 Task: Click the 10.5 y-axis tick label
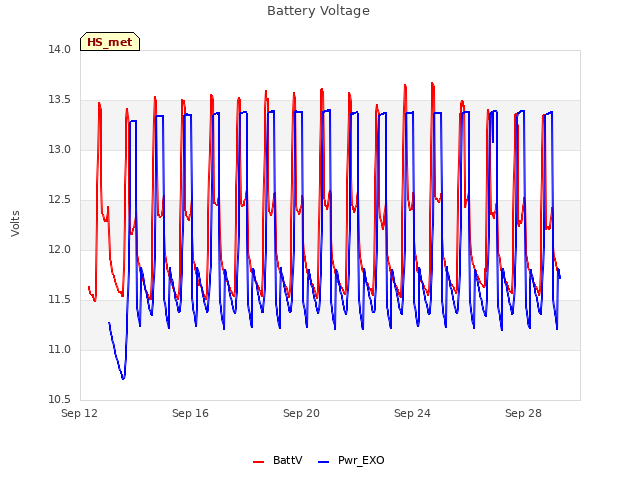pos(60,400)
